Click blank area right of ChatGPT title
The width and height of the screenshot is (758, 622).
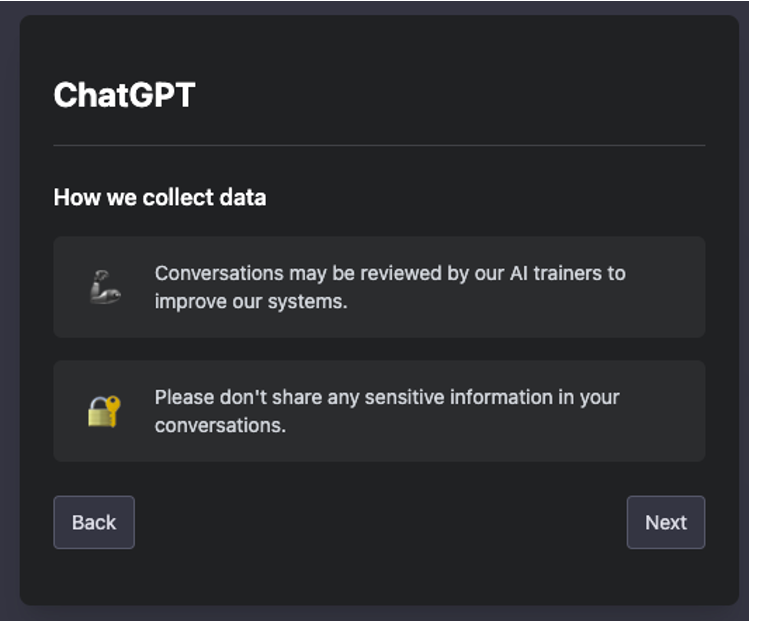[x=450, y=95]
